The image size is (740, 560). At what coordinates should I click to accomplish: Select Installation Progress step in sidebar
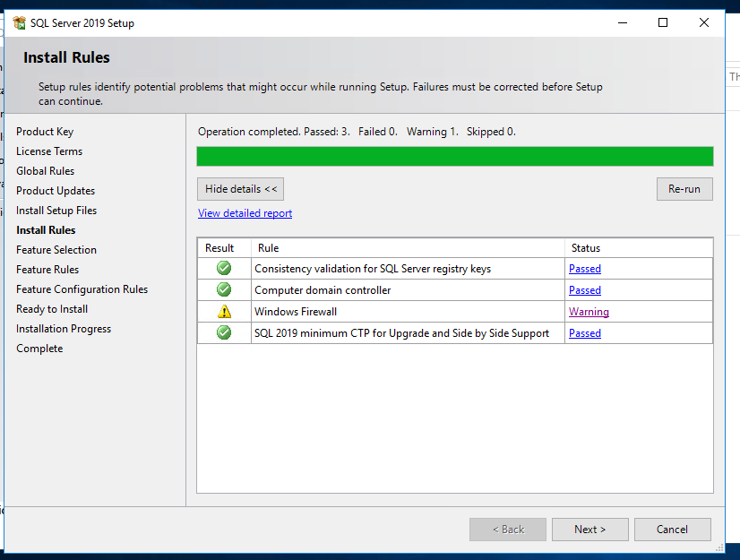pyautogui.click(x=64, y=329)
